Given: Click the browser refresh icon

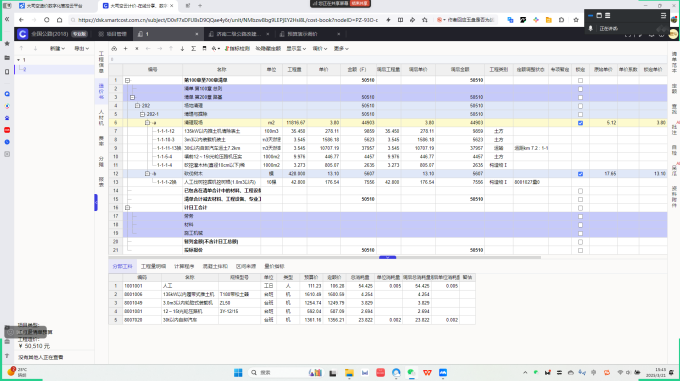Looking at the screenshot, I should click(46, 20).
